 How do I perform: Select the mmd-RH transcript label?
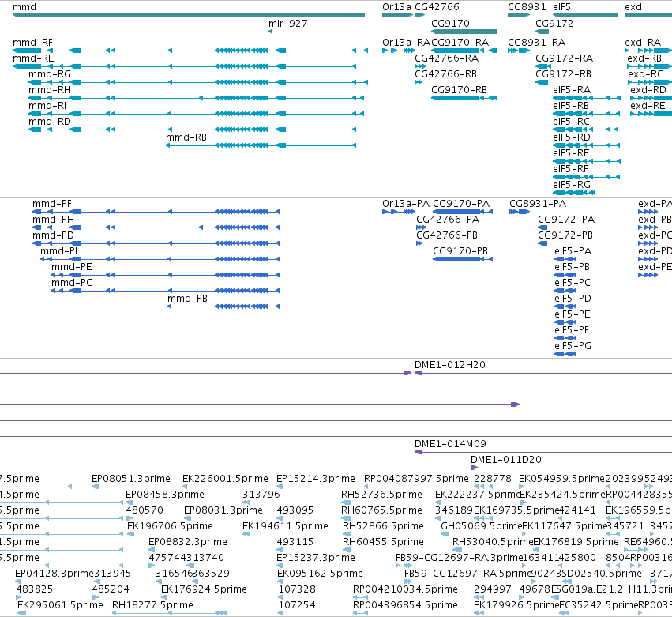pyautogui.click(x=50, y=91)
